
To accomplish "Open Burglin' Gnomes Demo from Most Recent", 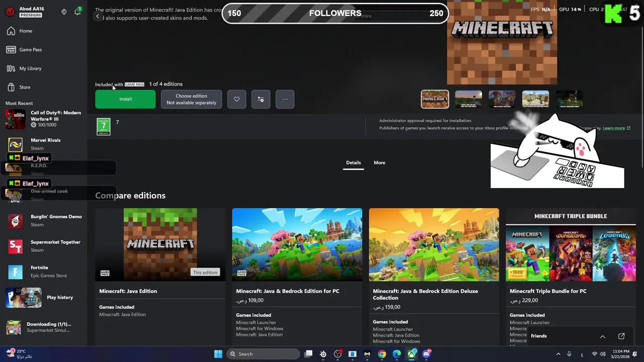I will click(44, 221).
